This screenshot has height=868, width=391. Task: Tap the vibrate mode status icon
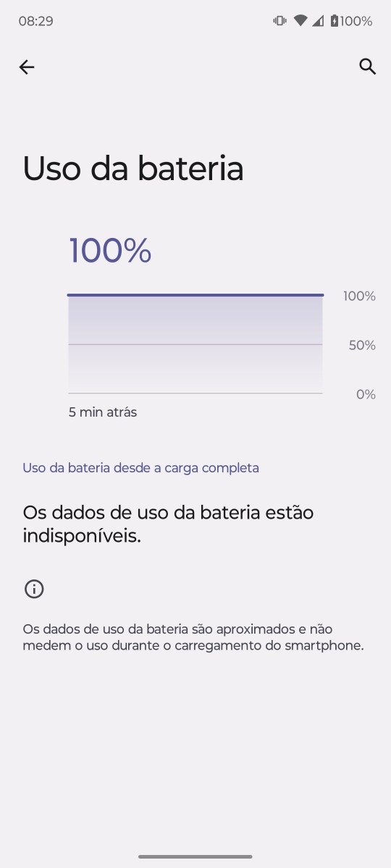pos(279,21)
